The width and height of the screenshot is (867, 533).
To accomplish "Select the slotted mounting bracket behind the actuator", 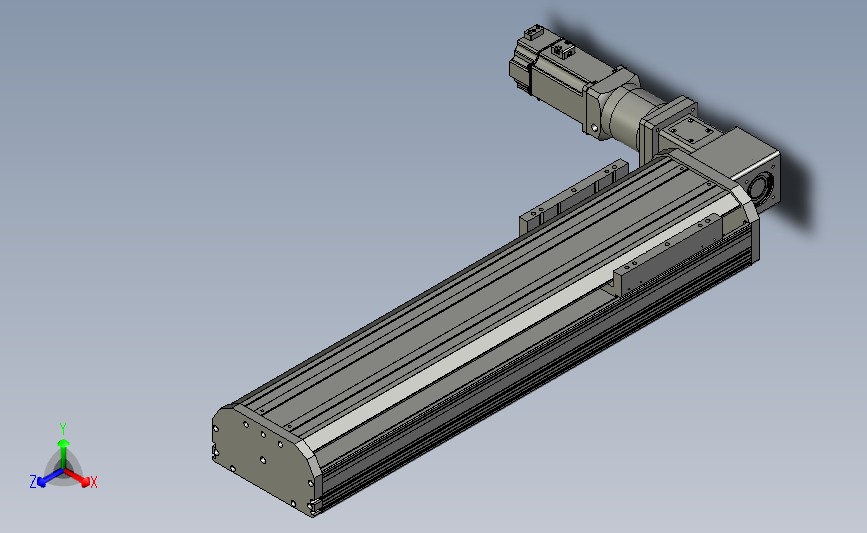I will pyautogui.click(x=572, y=198).
